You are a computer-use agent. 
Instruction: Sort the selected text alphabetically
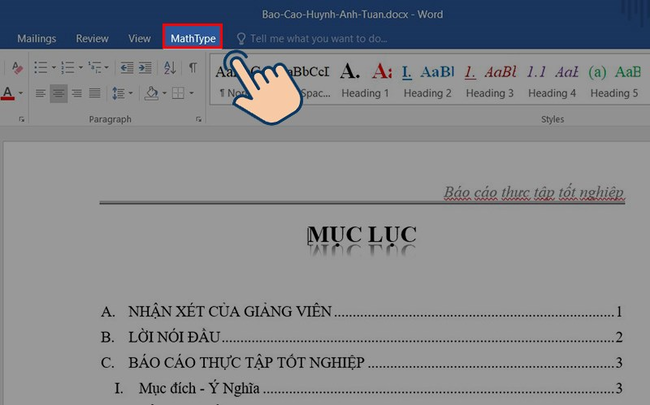click(x=172, y=68)
